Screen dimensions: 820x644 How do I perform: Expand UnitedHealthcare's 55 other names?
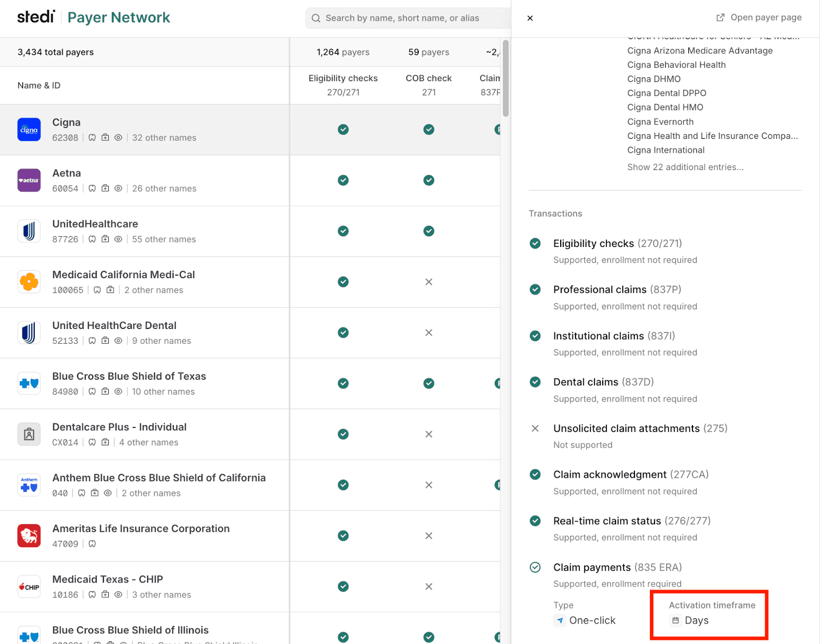tap(164, 239)
